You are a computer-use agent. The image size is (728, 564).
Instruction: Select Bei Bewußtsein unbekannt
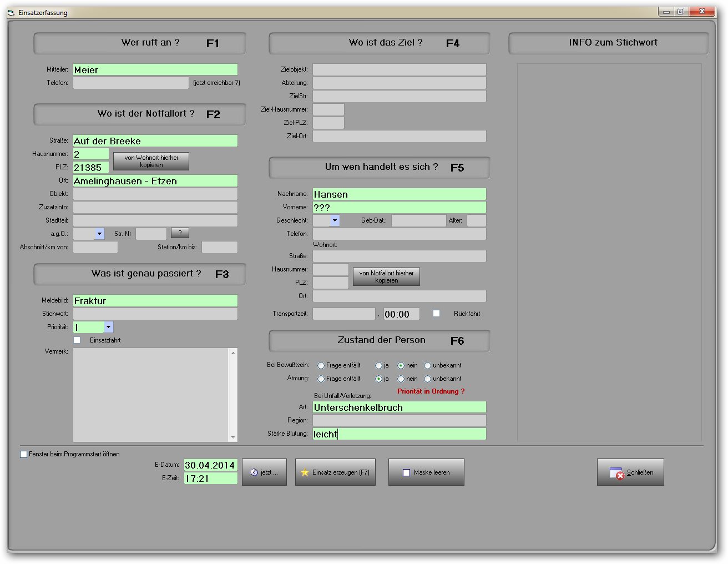(427, 365)
